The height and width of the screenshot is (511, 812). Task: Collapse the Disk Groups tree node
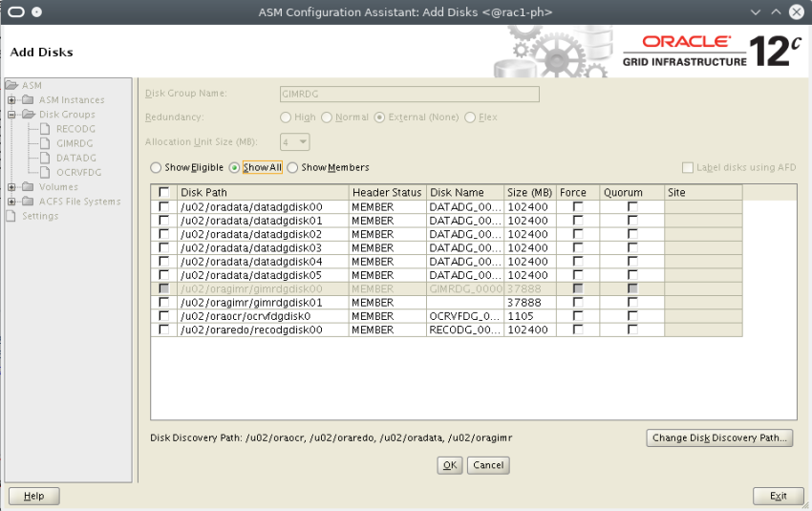pyautogui.click(x=11, y=114)
